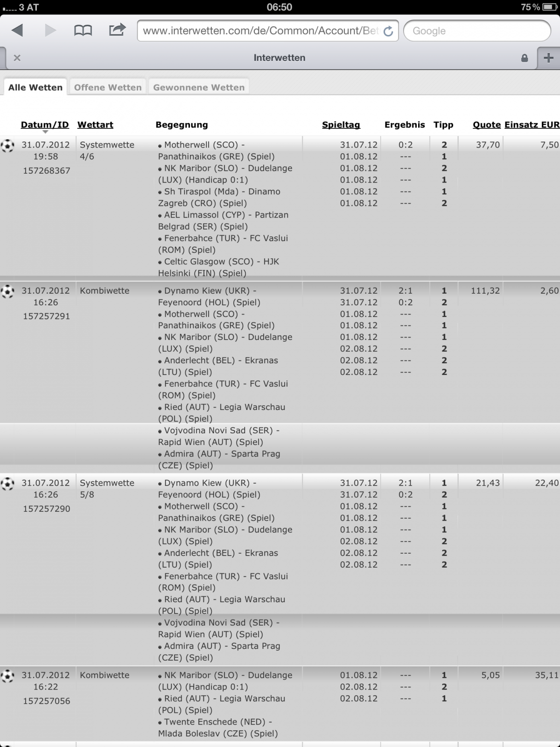Click Kombiwette label of bet 157257056
This screenshot has height=747, width=560.
(x=105, y=675)
